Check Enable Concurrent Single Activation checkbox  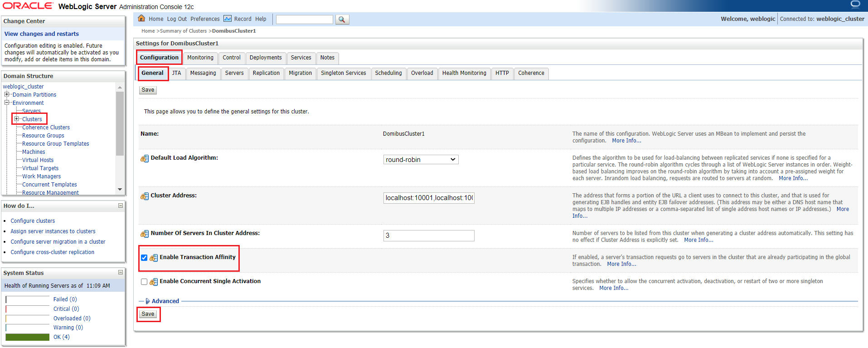[x=144, y=282]
